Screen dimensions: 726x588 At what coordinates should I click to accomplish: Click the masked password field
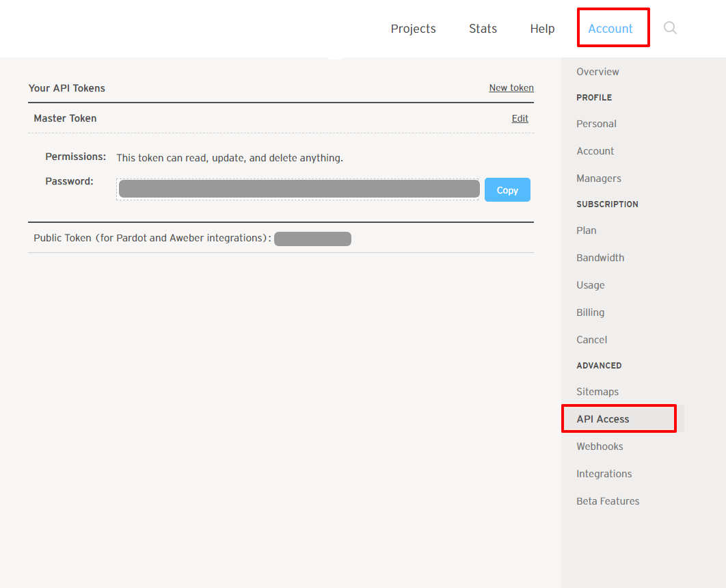point(299,189)
